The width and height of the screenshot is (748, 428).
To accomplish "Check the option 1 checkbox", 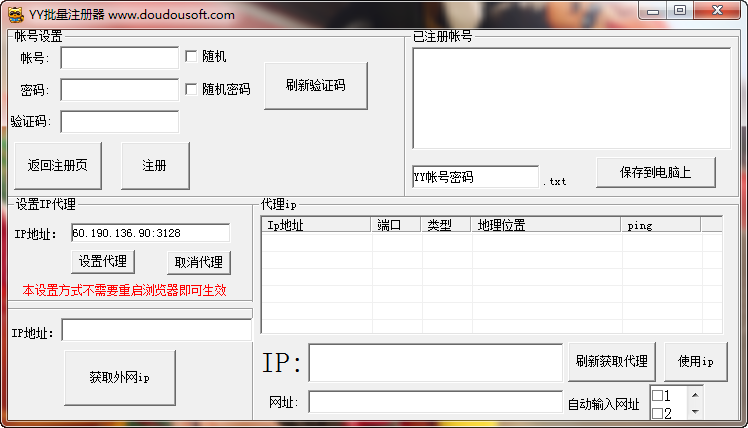I will 657,396.
